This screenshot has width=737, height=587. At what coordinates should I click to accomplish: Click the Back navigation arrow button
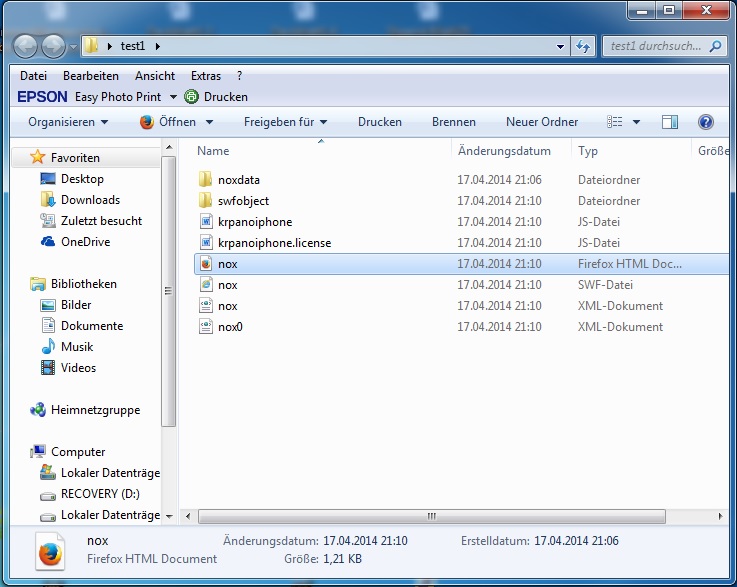click(x=26, y=46)
